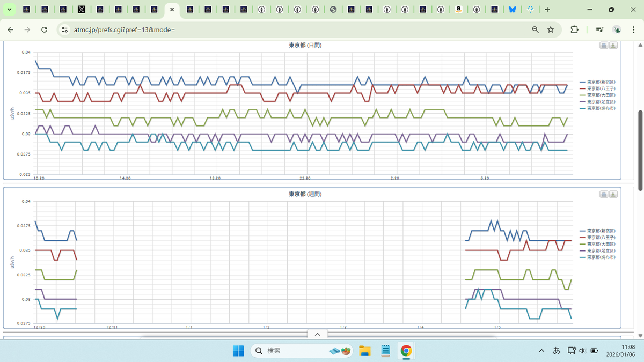Toggle 調布市 series in weekly chart legend
The image size is (644, 362).
597,257
